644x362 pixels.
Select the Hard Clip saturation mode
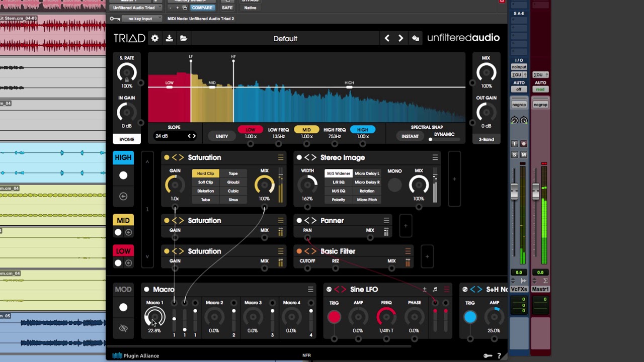205,173
